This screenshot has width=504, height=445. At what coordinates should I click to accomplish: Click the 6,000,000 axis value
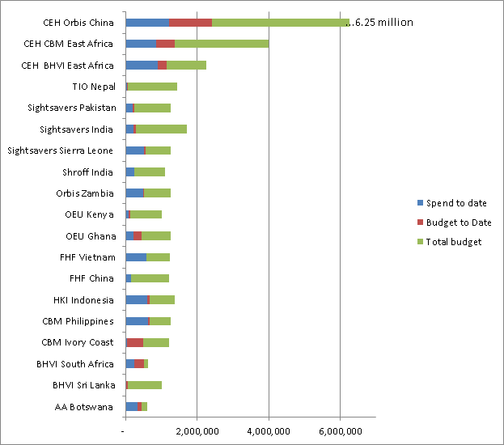coord(341,431)
